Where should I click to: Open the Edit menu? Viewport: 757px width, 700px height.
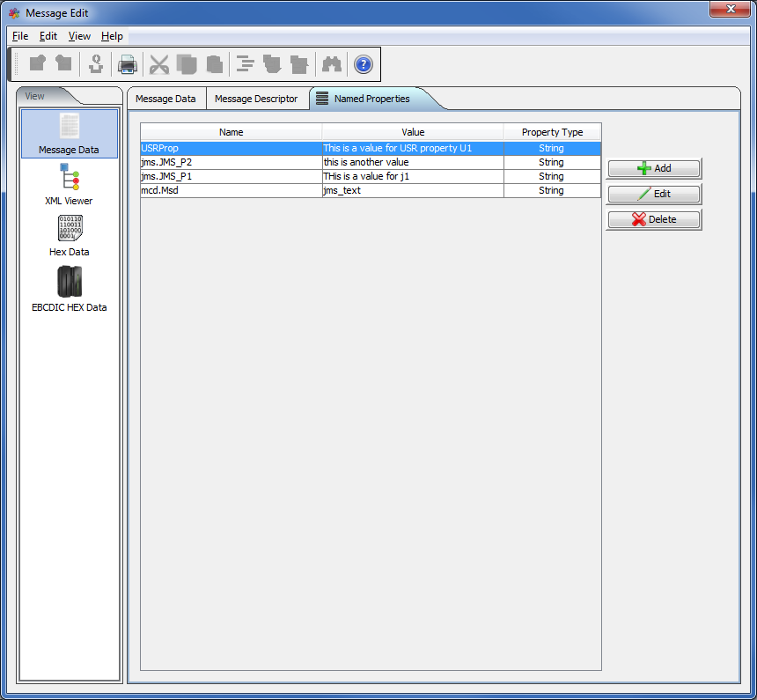coord(48,36)
